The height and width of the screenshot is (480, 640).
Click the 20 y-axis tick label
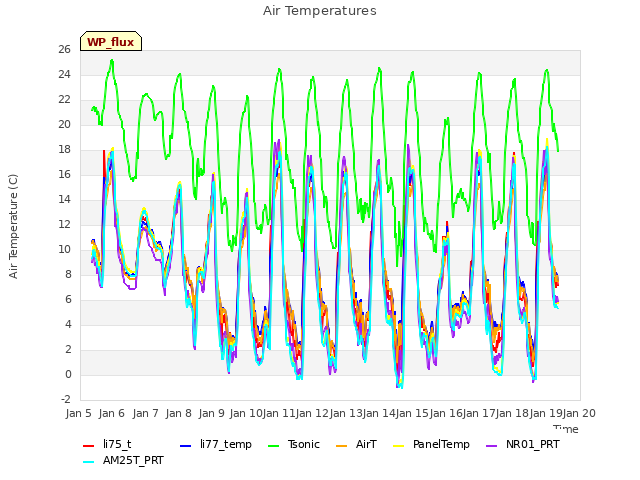[64, 125]
